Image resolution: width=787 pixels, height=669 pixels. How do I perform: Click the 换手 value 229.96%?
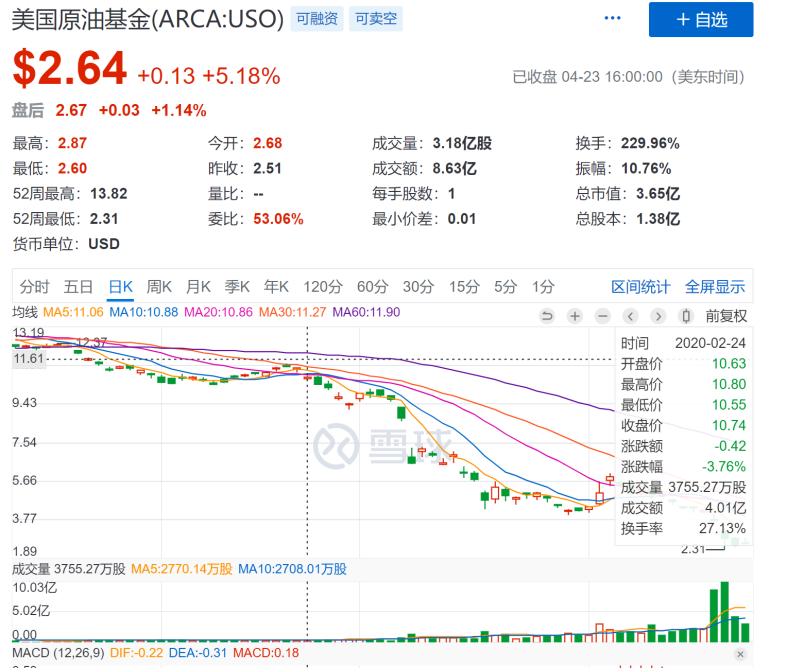click(x=650, y=144)
